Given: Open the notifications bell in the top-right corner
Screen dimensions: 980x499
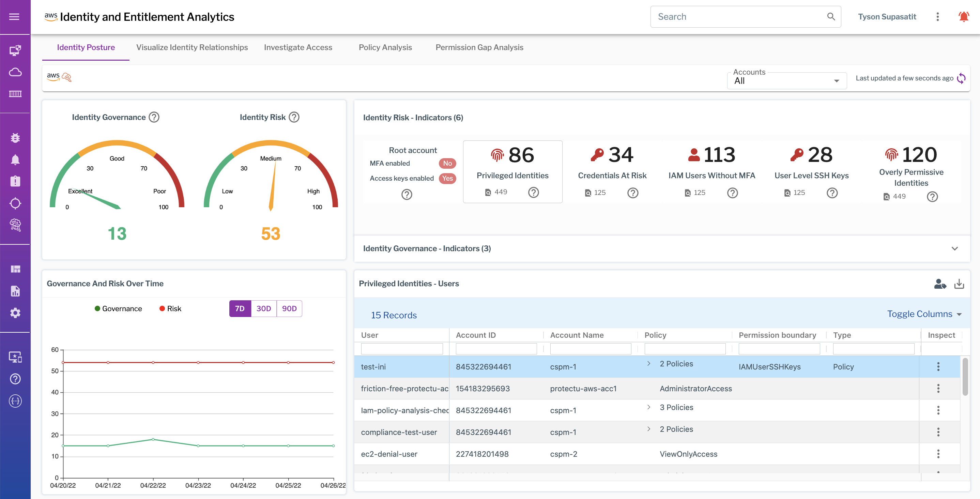Looking at the screenshot, I should pos(964,16).
